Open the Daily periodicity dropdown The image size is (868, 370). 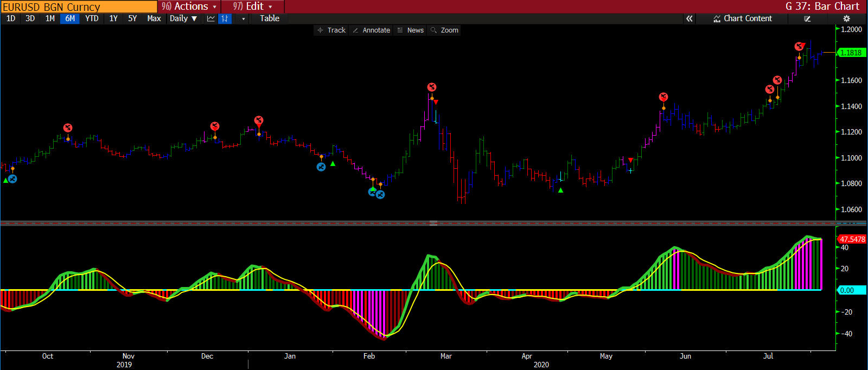coord(183,18)
